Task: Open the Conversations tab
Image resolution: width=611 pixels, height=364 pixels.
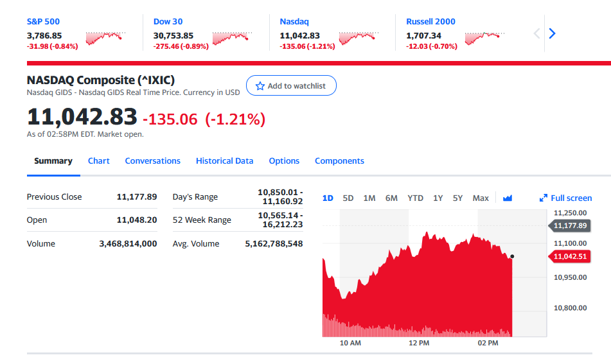Action: [153, 161]
